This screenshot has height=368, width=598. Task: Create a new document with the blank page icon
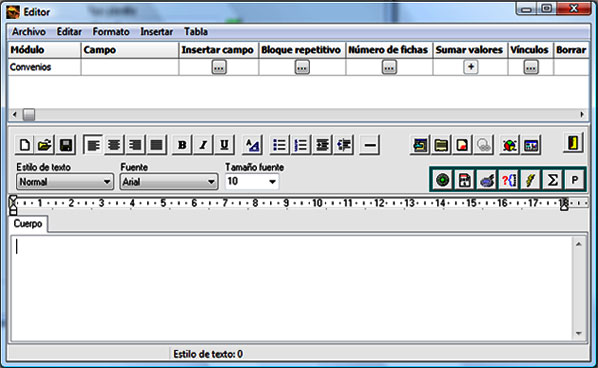coord(25,145)
